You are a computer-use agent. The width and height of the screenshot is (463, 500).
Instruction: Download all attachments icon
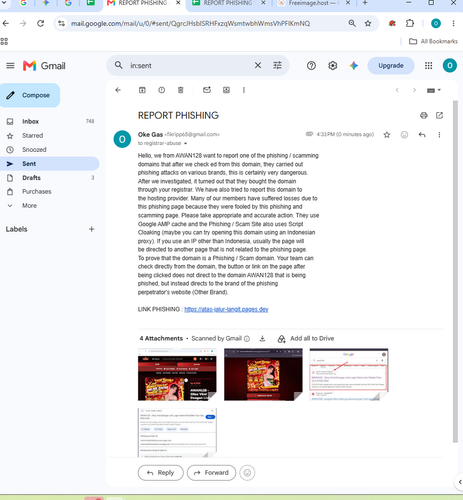tap(262, 339)
